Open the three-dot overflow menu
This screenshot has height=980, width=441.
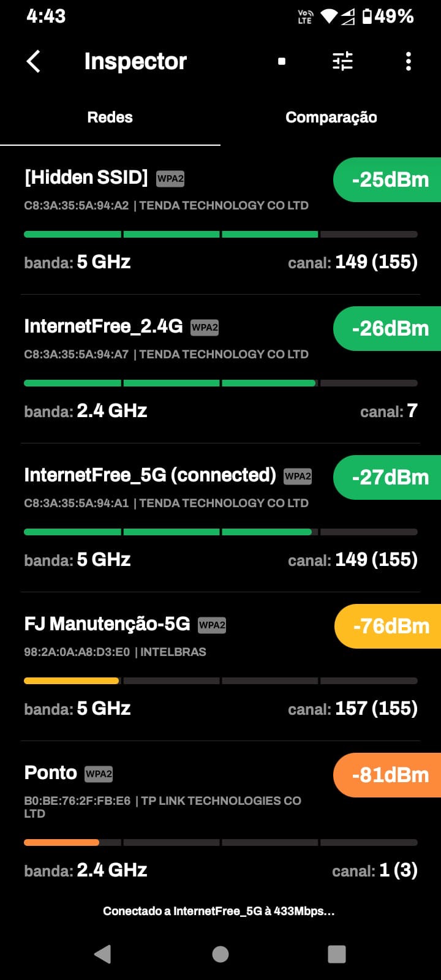click(x=409, y=61)
